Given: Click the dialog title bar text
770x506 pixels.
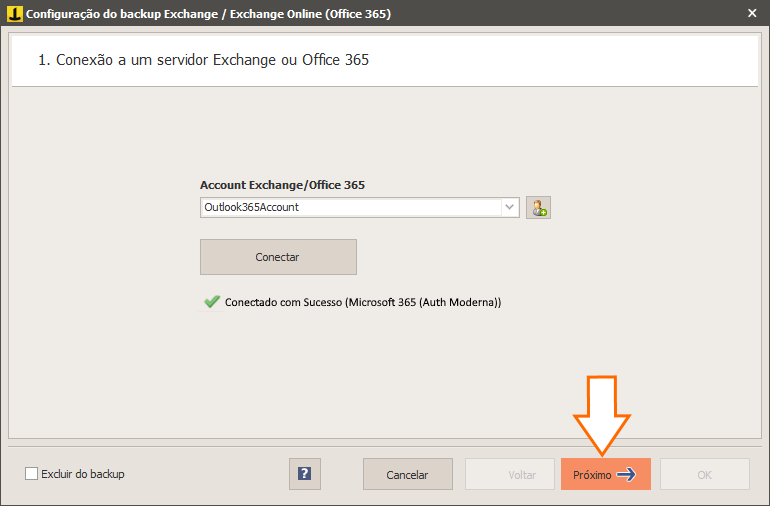Looking at the screenshot, I should tap(208, 14).
